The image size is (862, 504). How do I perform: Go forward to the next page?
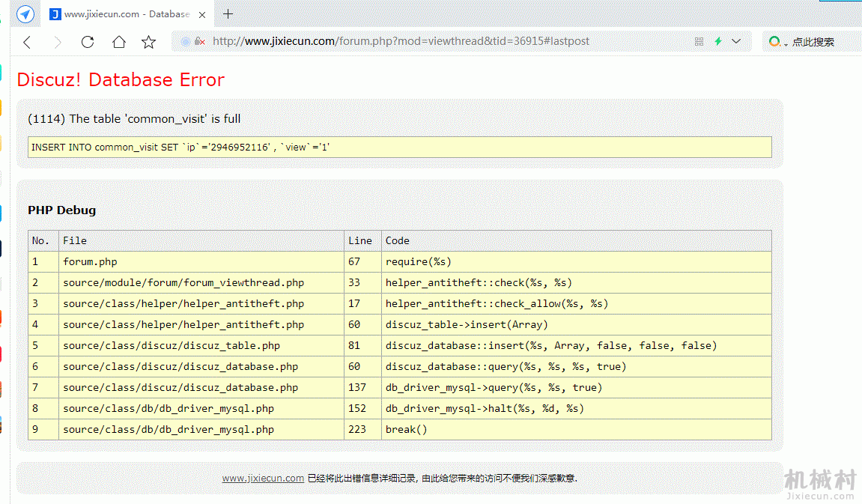point(57,42)
